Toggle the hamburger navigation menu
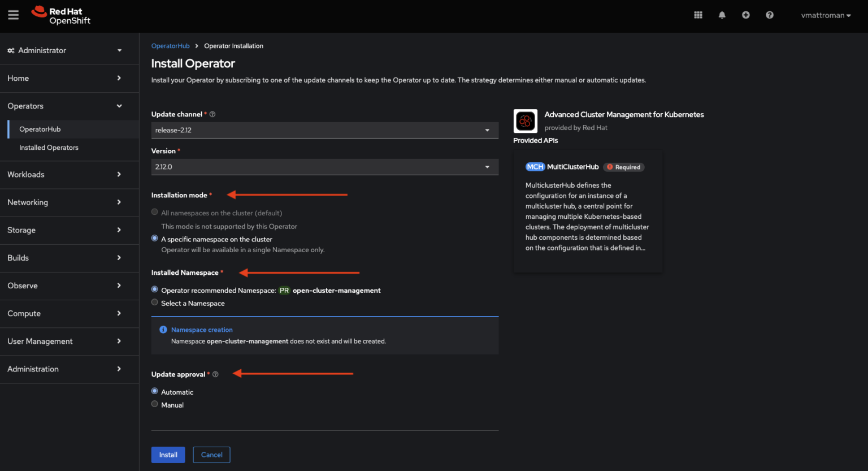 [13, 15]
